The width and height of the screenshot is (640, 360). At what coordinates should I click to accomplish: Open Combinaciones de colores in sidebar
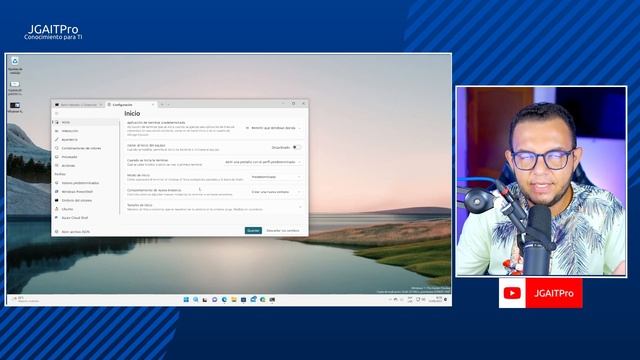[x=85, y=148]
